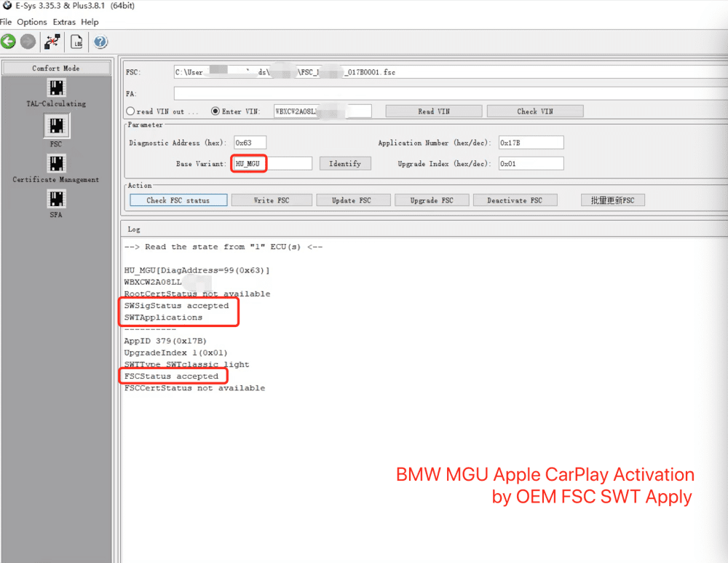This screenshot has width=728, height=563.
Task: Focus the Base Variant field
Action: (272, 164)
